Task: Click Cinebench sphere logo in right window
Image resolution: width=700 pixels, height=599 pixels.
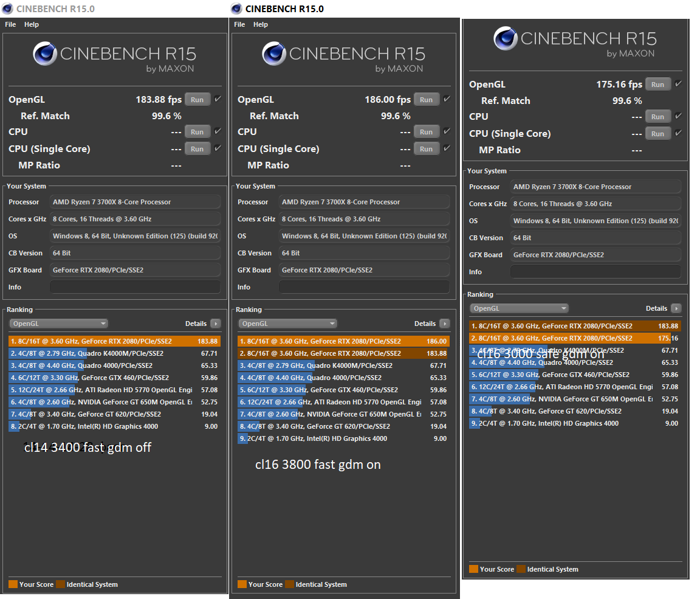Action: tap(506, 38)
